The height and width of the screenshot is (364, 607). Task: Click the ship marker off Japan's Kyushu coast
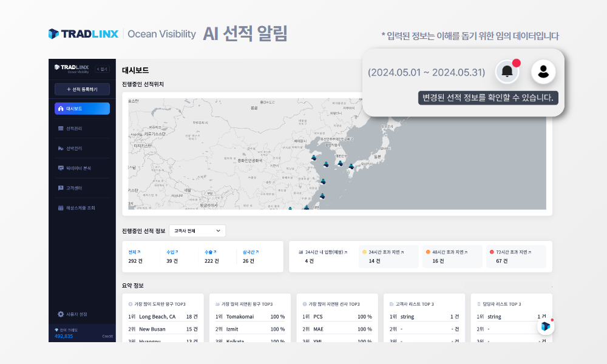[x=351, y=166]
